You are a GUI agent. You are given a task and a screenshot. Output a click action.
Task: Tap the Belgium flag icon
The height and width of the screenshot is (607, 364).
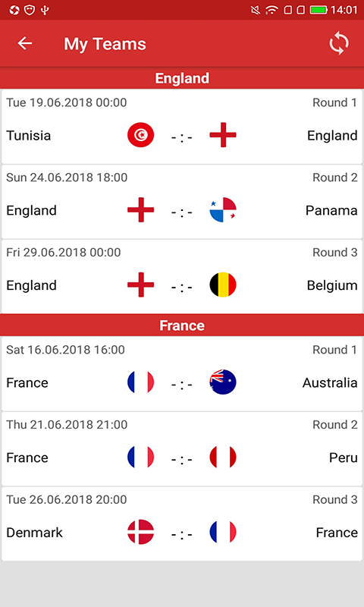tap(223, 285)
